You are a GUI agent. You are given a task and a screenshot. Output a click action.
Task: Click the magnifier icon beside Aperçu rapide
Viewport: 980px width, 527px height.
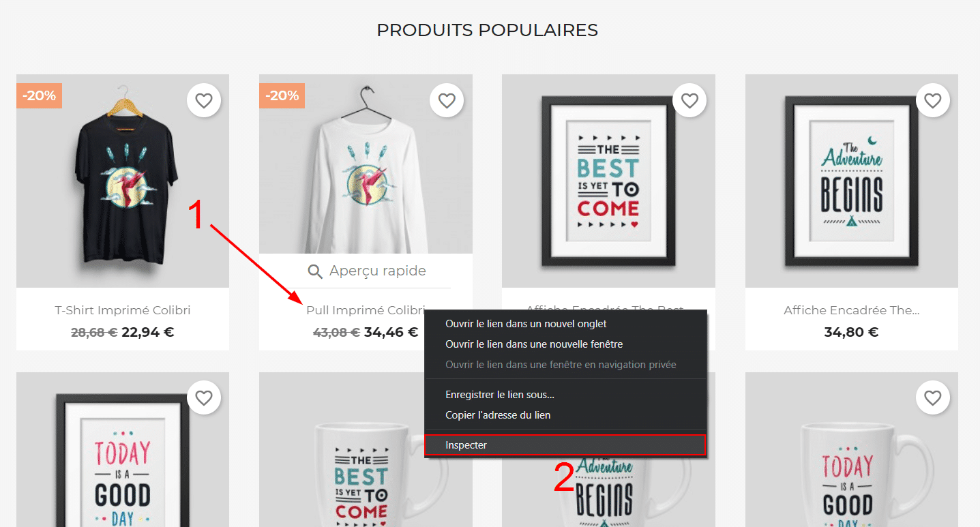coord(315,272)
